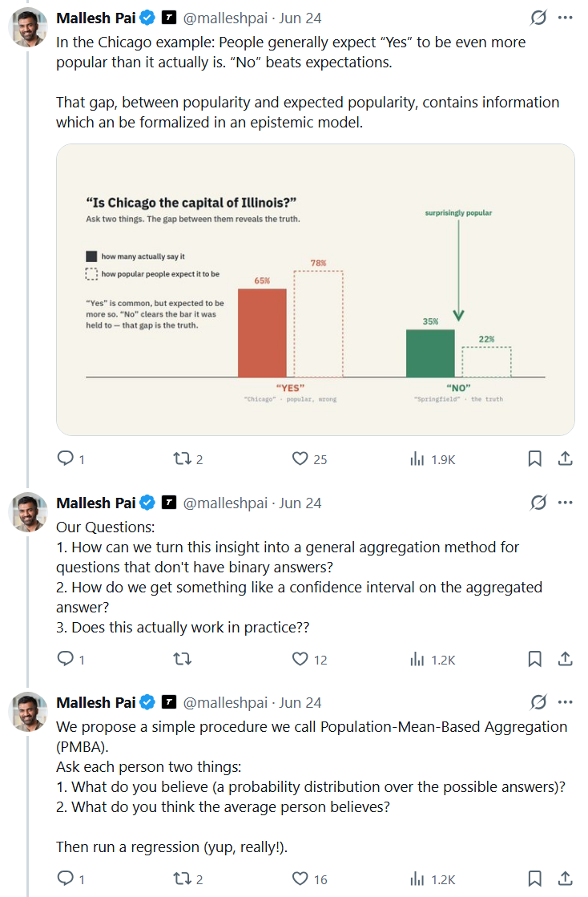The height and width of the screenshot is (897, 588).
Task: Open more options on Our Questions tweet
Action: pos(565,503)
